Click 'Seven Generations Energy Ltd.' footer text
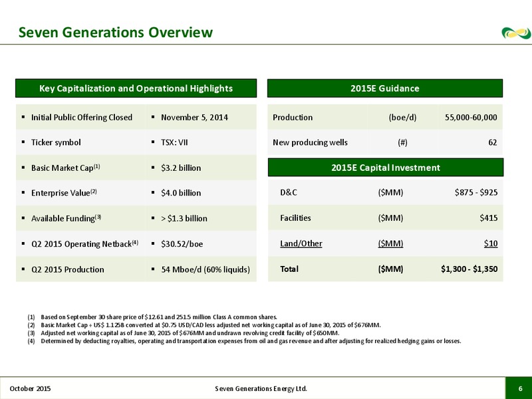 pos(261,388)
